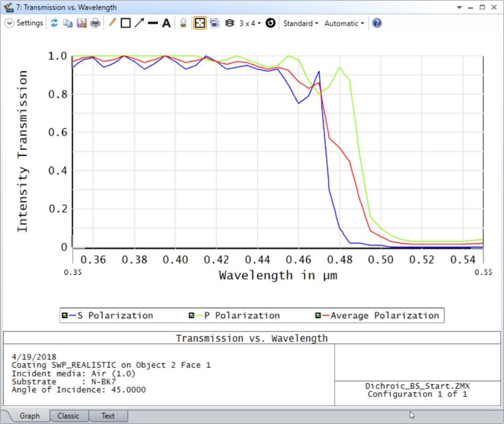504x424 pixels.
Task: Select the line annotation tool
Action: point(112,22)
